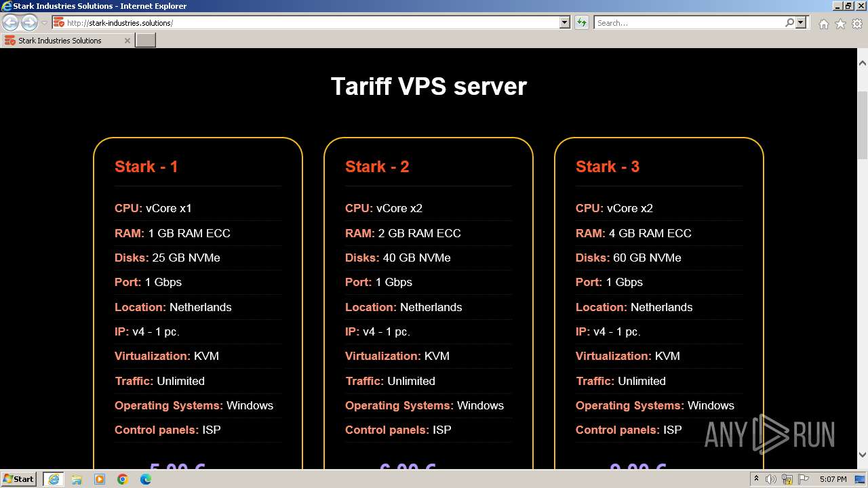Screen dimensions: 868x488
Task: Click the Tariff VPS server heading
Action: (429, 87)
